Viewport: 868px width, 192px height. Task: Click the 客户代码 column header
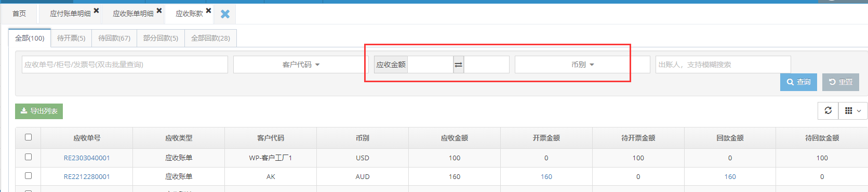tap(271, 138)
